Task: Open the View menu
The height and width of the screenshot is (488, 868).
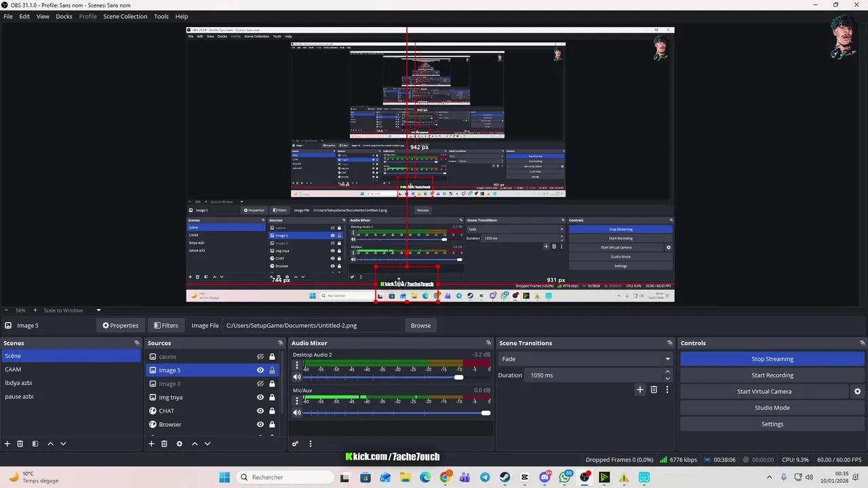Action: click(x=43, y=16)
